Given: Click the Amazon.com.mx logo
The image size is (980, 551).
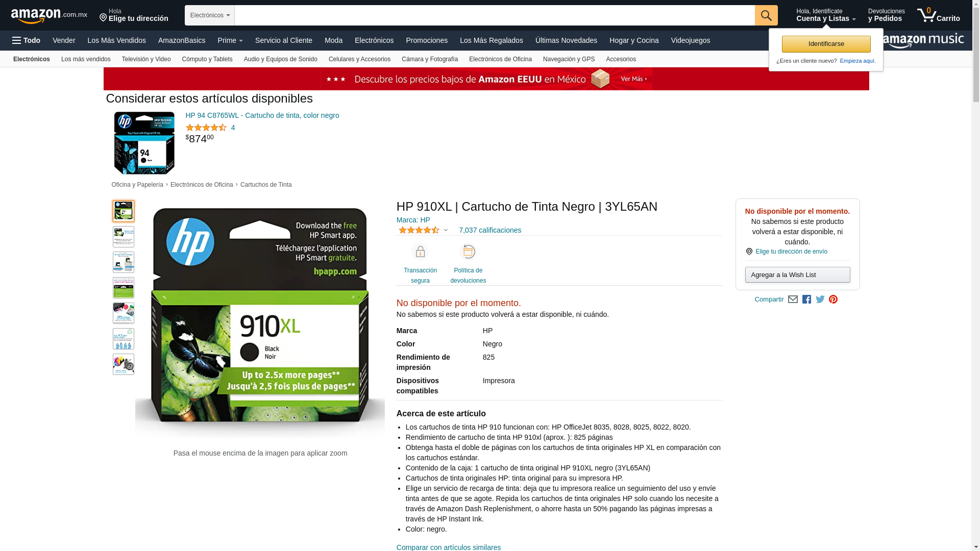Looking at the screenshot, I should (x=49, y=16).
